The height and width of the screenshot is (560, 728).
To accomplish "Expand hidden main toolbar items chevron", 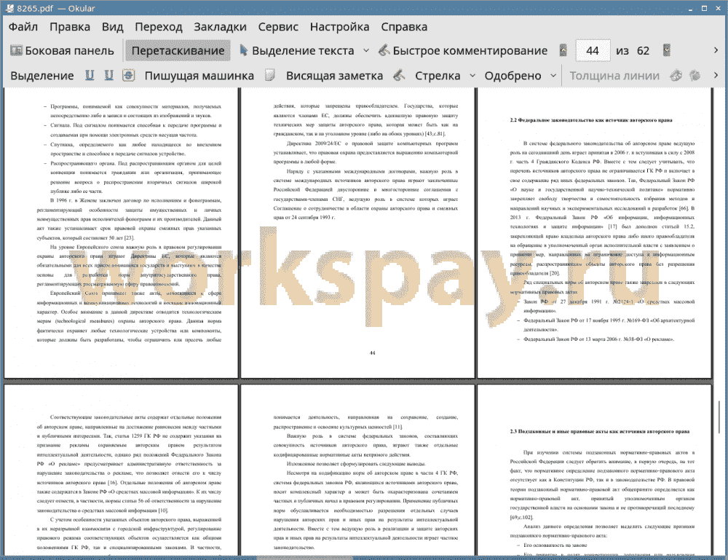I will tap(716, 50).
